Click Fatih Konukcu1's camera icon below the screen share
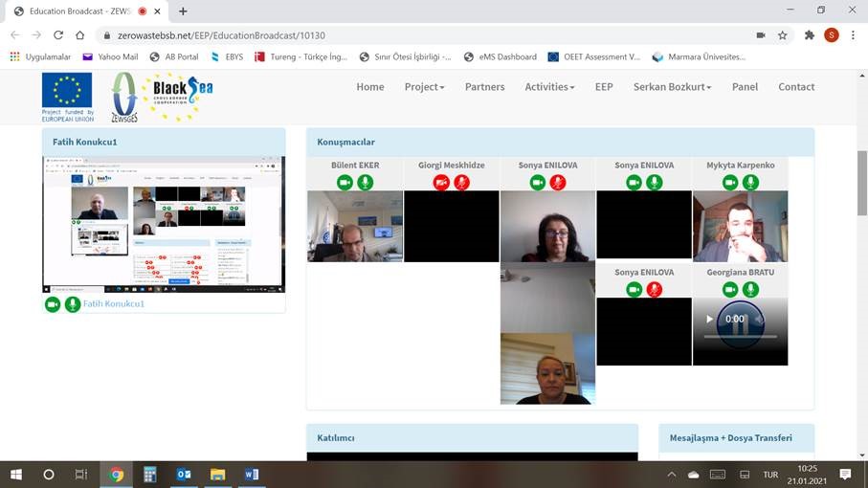The image size is (868, 488). (53, 304)
